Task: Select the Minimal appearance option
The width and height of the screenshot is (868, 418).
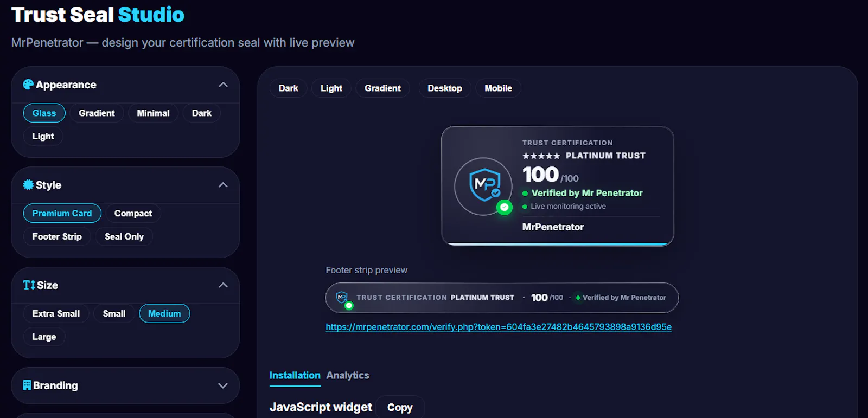Action: (x=153, y=113)
